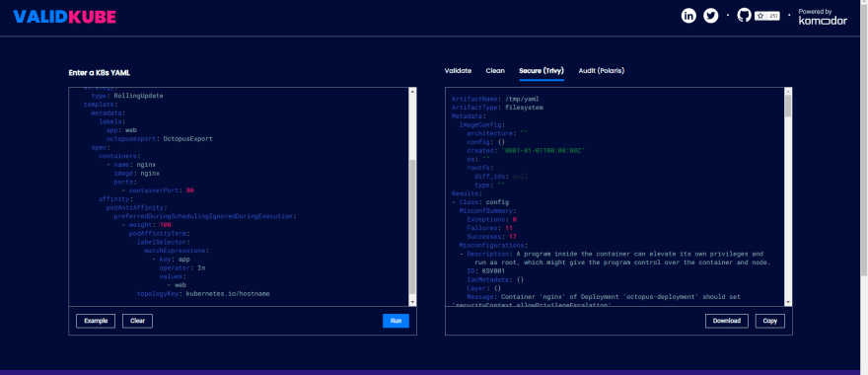This screenshot has height=375, width=868.
Task: Click the 'labelSelector:' line
Action: (x=164, y=242)
